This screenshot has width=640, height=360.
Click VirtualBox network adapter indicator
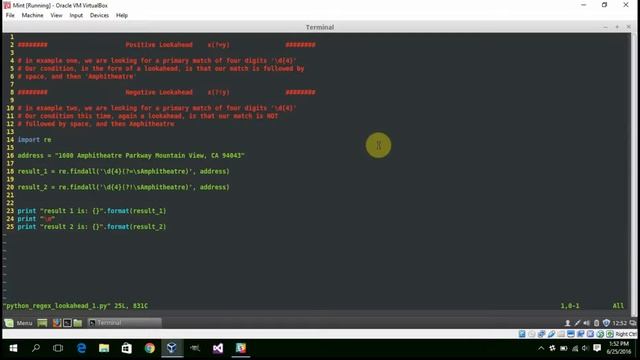pos(542,334)
